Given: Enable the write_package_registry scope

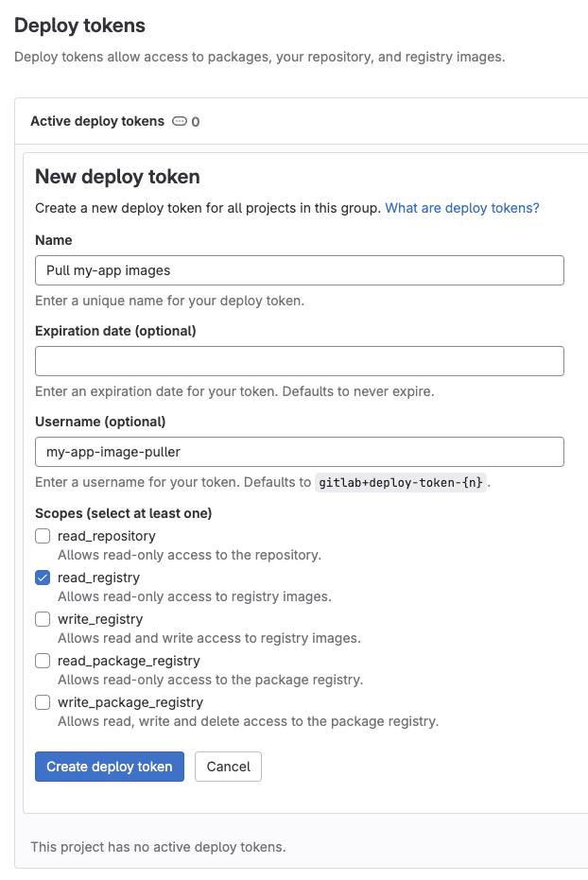Looking at the screenshot, I should pos(42,701).
